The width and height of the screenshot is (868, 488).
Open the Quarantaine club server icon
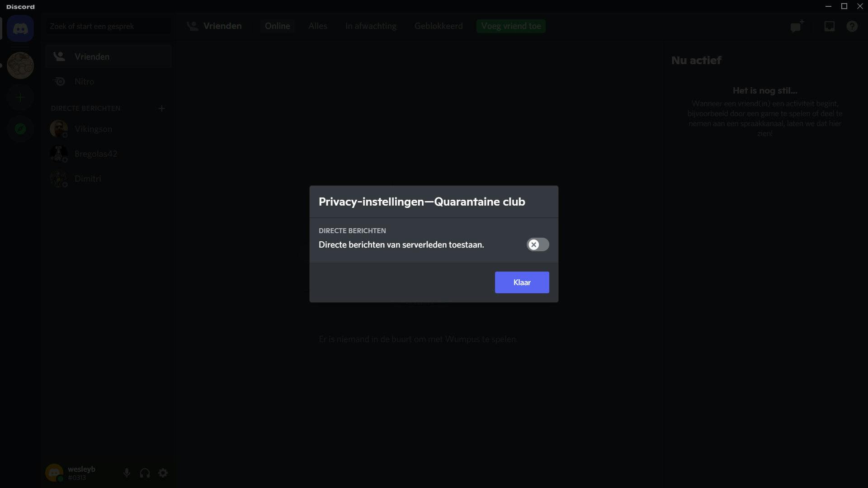pyautogui.click(x=20, y=66)
